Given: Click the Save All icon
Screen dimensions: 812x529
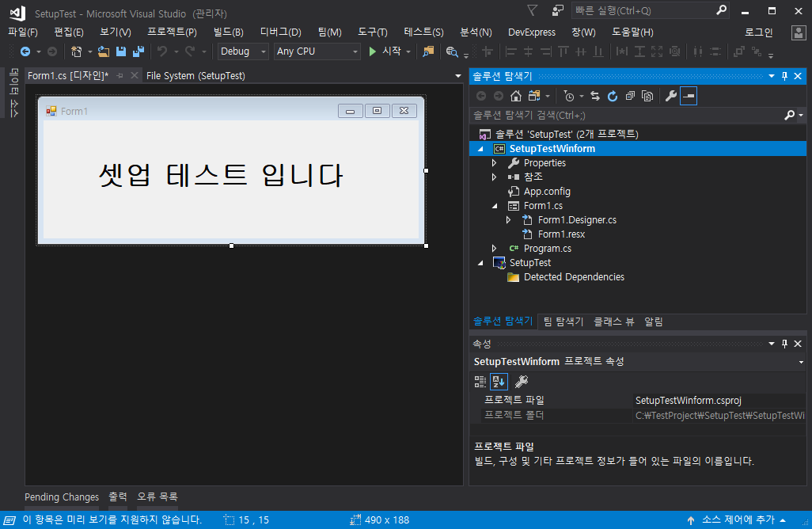Looking at the screenshot, I should [x=138, y=51].
